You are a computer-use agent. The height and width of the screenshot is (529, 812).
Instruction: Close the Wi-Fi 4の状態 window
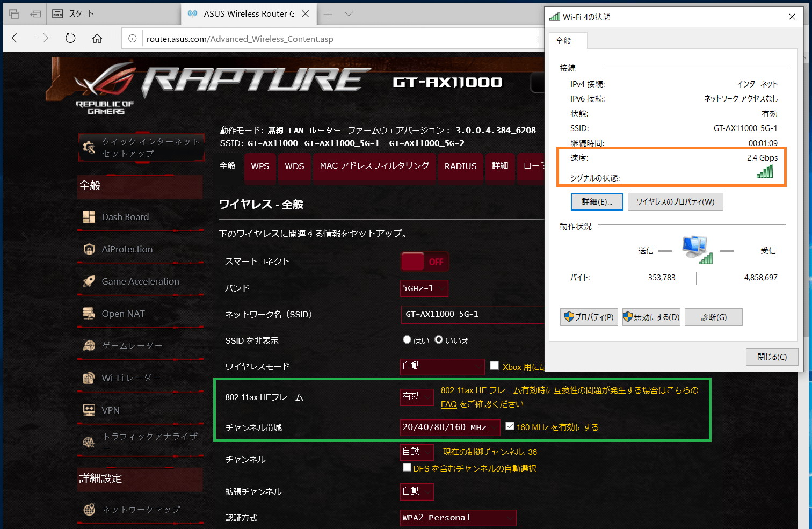click(792, 17)
